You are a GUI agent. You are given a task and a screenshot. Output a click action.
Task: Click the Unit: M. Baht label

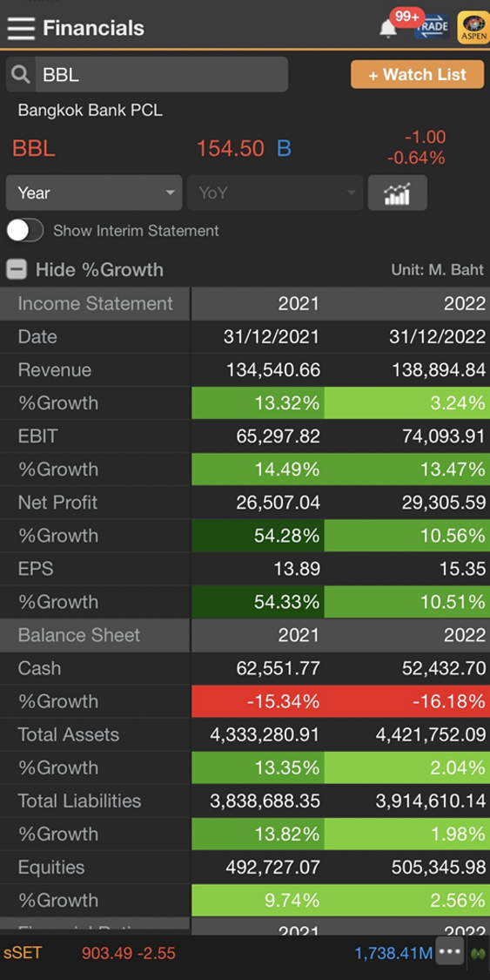(x=438, y=270)
